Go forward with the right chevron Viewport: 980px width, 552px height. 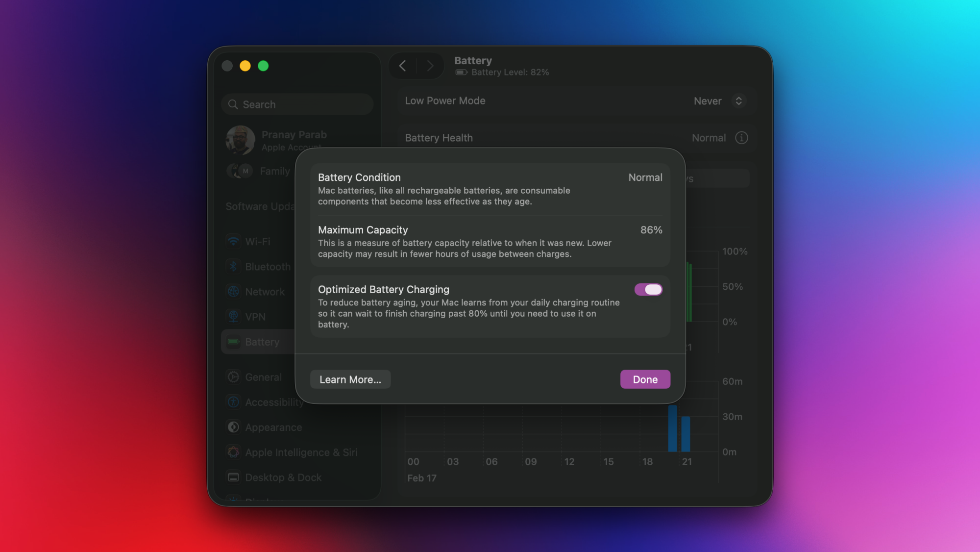click(430, 66)
